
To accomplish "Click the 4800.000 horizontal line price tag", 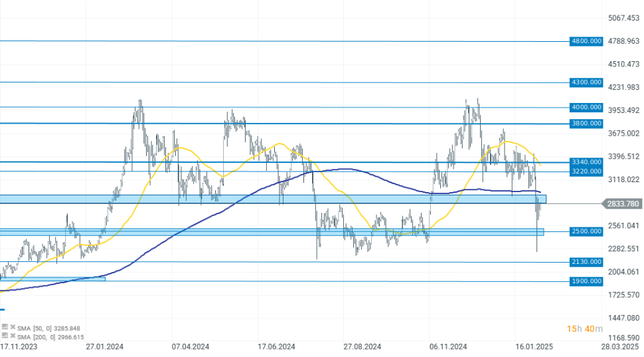I will [x=586, y=41].
